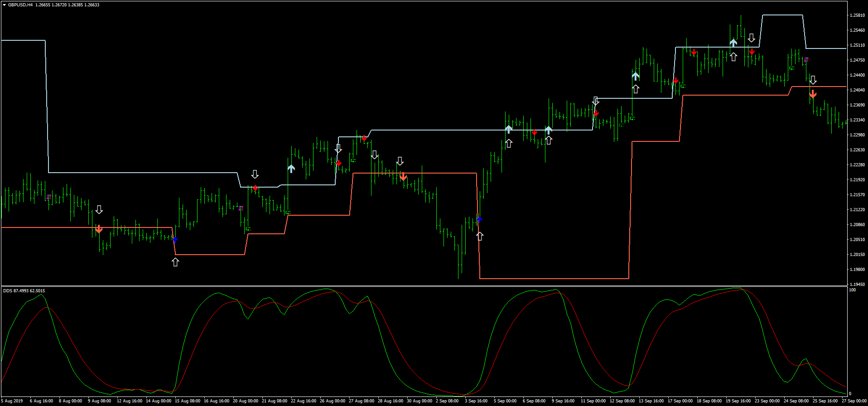Image resolution: width=868 pixels, height=406 pixels.
Task: Click the 27 Sep 00:00 date label
Action: (854, 401)
